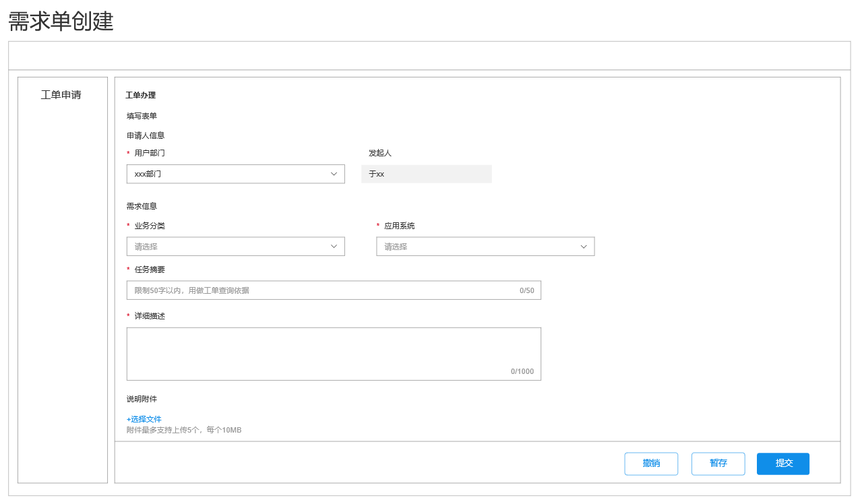Focus the 任务摘要 text input field
Screen dimensions: 860x504
pyautogui.click(x=317, y=290)
